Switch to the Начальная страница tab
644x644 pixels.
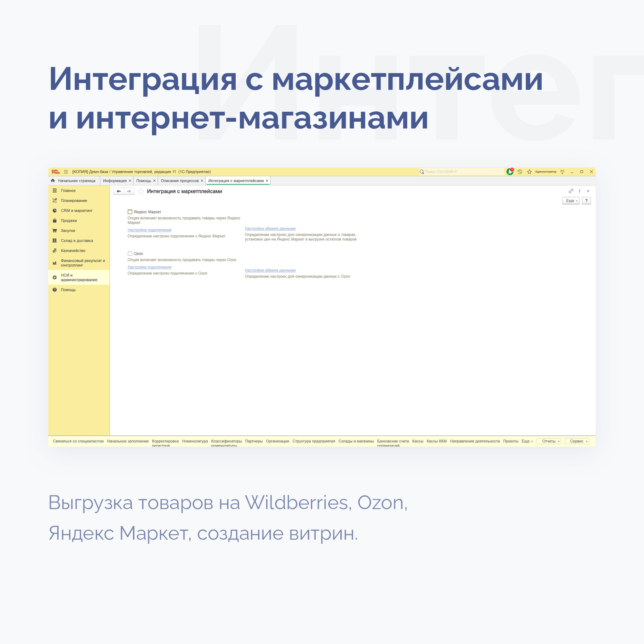tap(74, 181)
